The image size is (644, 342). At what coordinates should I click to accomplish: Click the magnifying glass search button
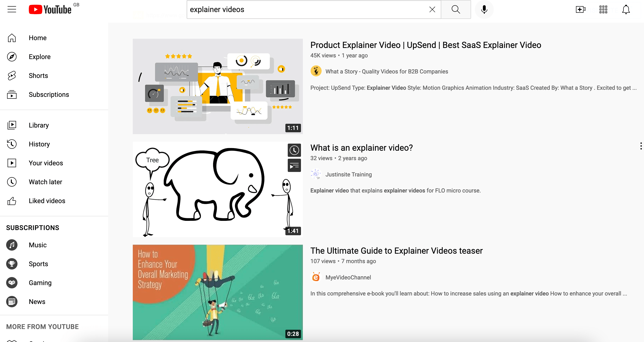pos(455,9)
